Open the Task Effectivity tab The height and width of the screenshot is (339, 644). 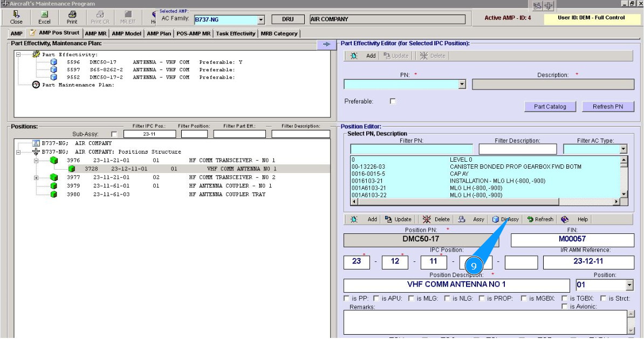click(236, 33)
